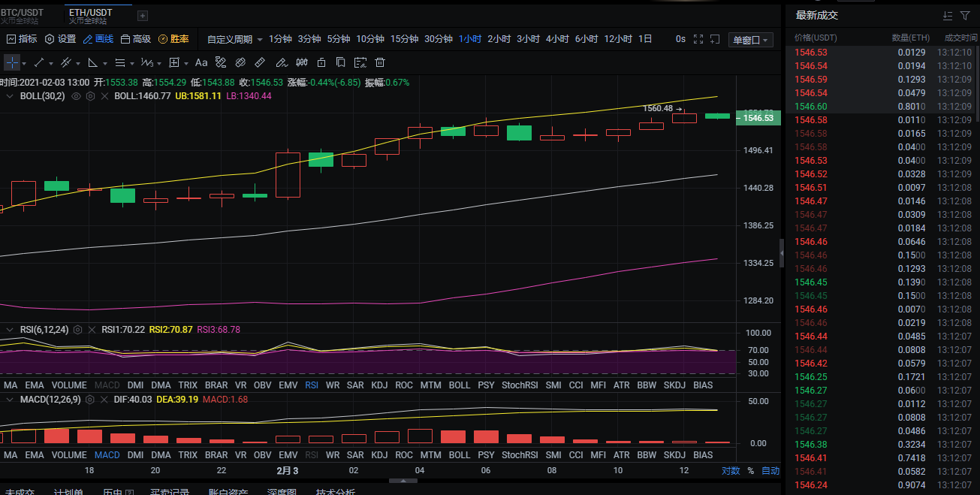Toggle logarithmic scale (对数)
980x495 pixels.
click(731, 471)
